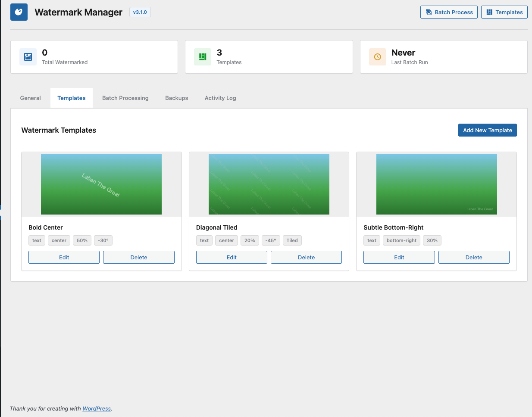532x417 pixels.
Task: Click the Watermark Manager plugin logo icon
Action: tap(19, 12)
